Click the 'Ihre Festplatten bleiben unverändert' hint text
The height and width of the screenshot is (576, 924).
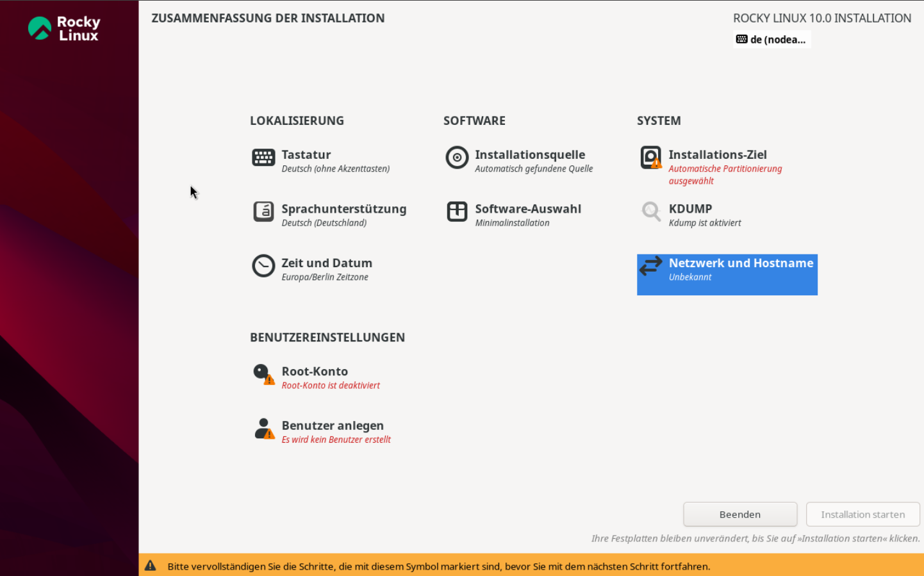(755, 538)
